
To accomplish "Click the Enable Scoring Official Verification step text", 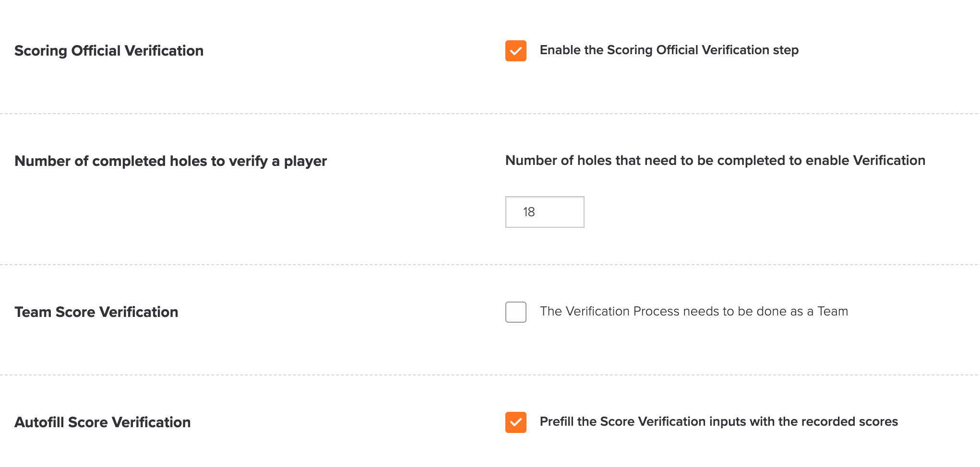I will point(669,50).
